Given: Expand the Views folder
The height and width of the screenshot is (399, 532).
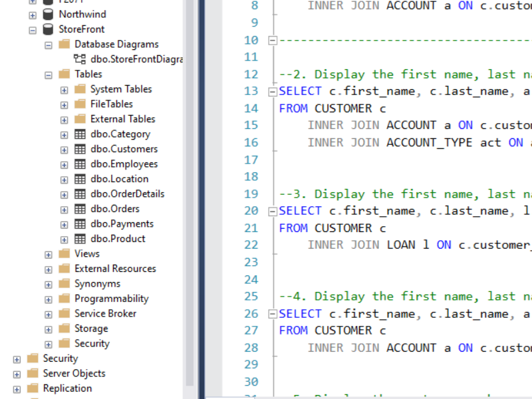Looking at the screenshot, I should point(49,254).
